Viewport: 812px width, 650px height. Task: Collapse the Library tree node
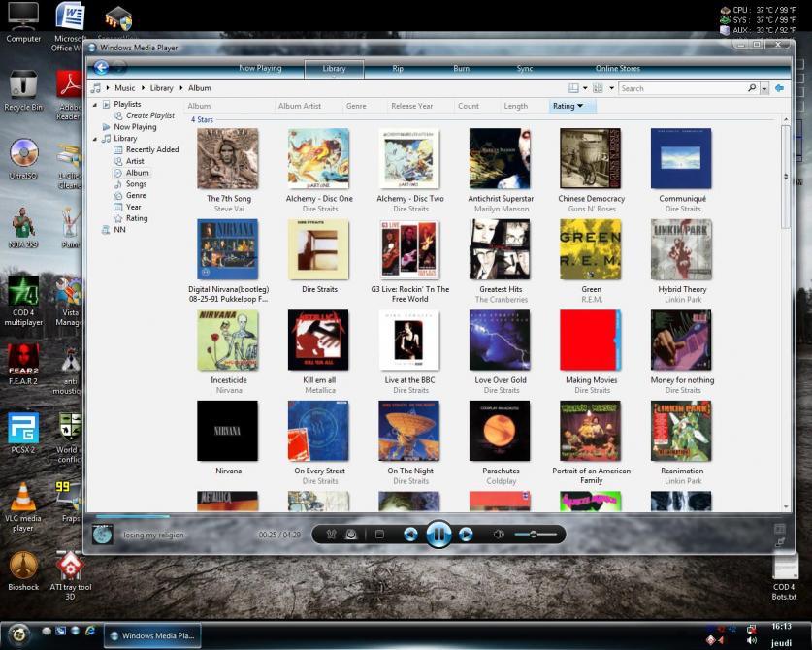(x=95, y=139)
